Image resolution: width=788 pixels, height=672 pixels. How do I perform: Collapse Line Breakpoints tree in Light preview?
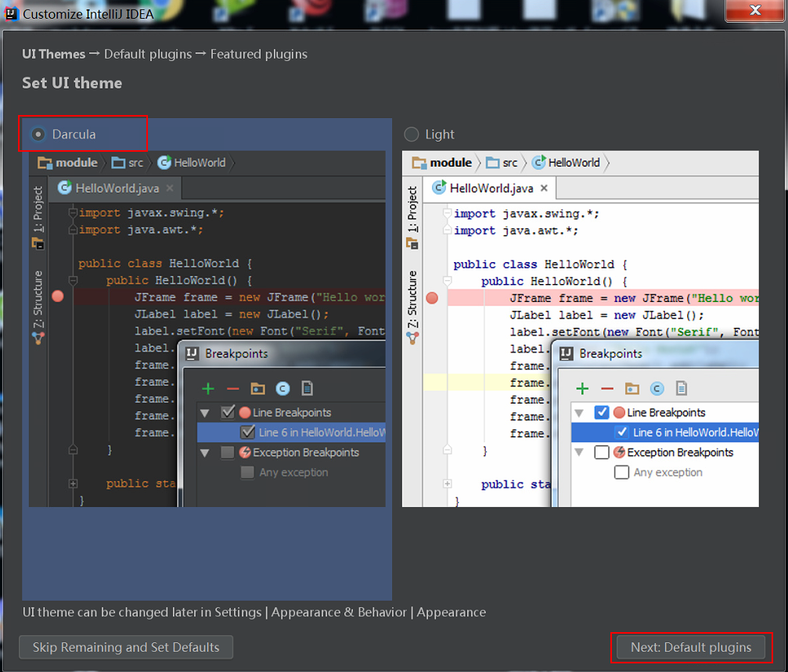(579, 413)
